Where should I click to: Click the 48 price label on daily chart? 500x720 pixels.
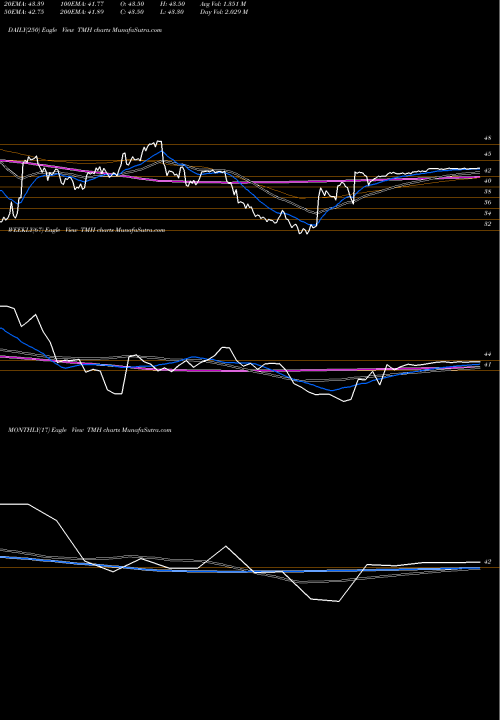[488, 138]
